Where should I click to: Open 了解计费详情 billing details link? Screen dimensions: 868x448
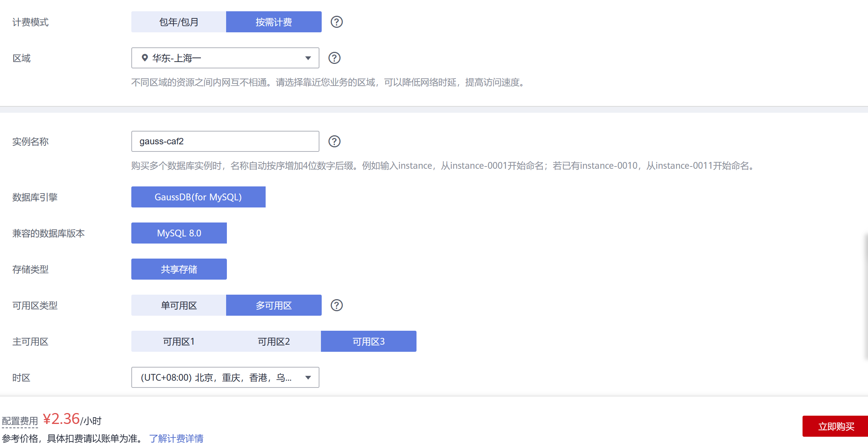pyautogui.click(x=176, y=438)
